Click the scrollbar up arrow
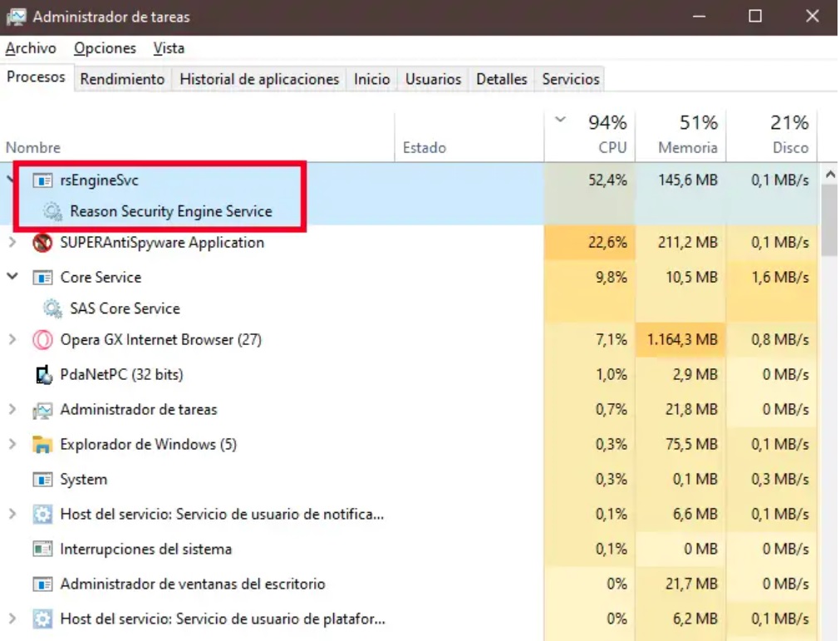The image size is (840, 641). pos(830,175)
